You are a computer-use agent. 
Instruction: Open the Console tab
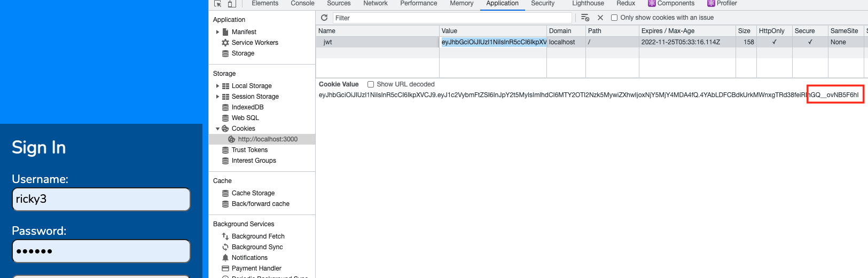[x=302, y=3]
